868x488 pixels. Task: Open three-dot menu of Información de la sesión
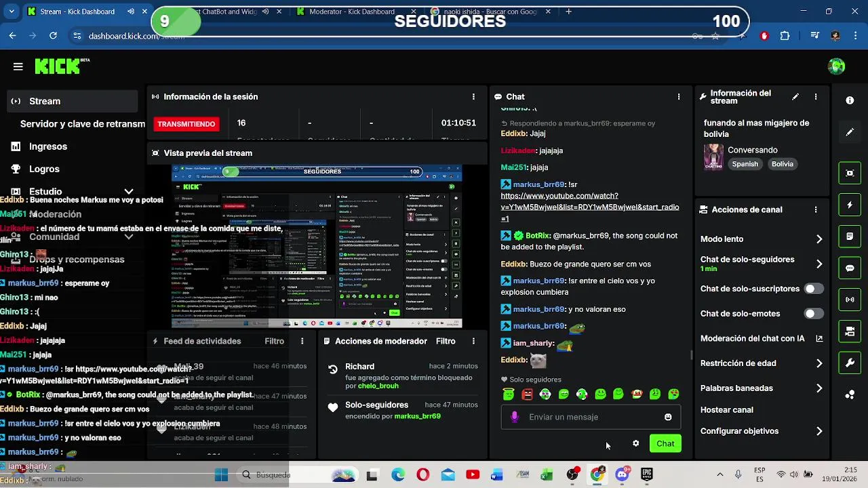[x=473, y=97]
